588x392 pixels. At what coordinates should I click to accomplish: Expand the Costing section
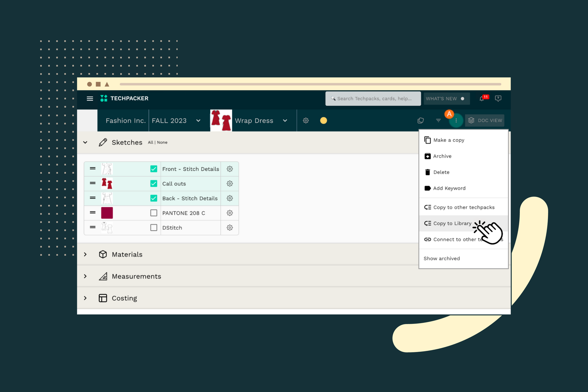[x=86, y=298]
